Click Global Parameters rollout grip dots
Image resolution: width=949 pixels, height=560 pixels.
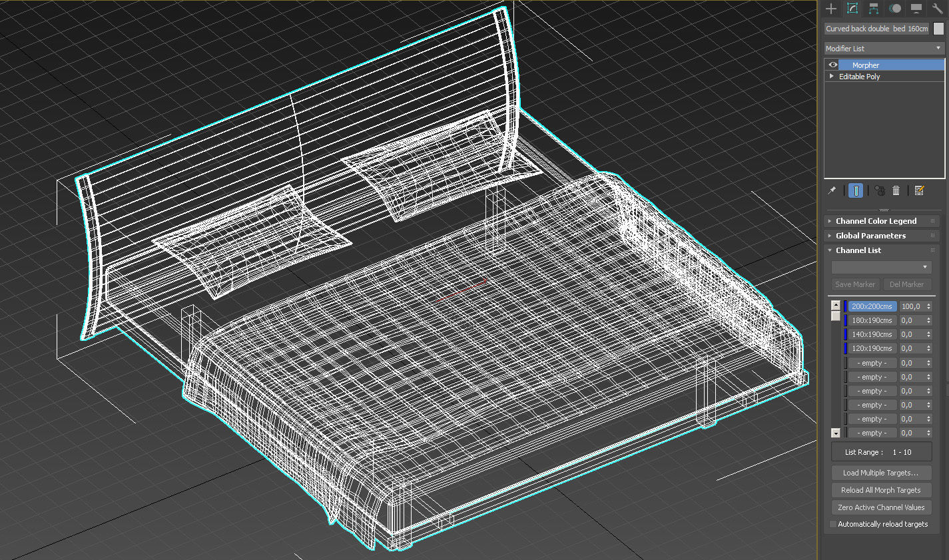932,236
